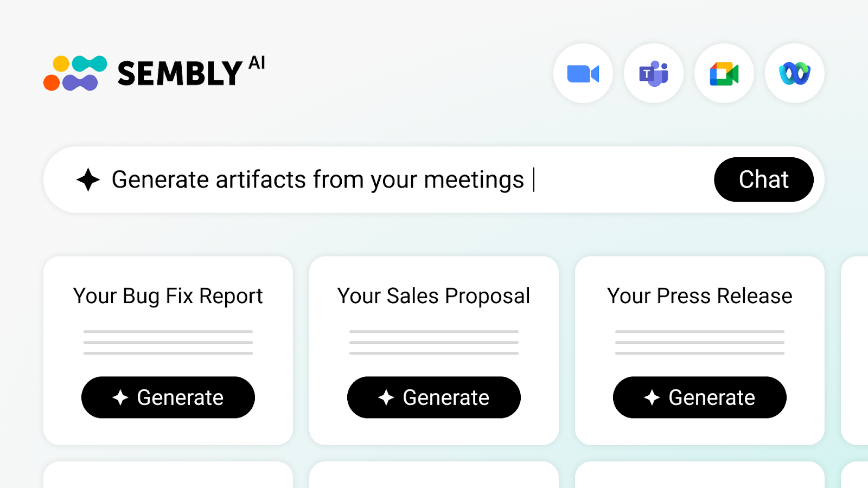The height and width of the screenshot is (488, 868).
Task: Open the Your Bug Fix Report card title
Action: coord(168,297)
